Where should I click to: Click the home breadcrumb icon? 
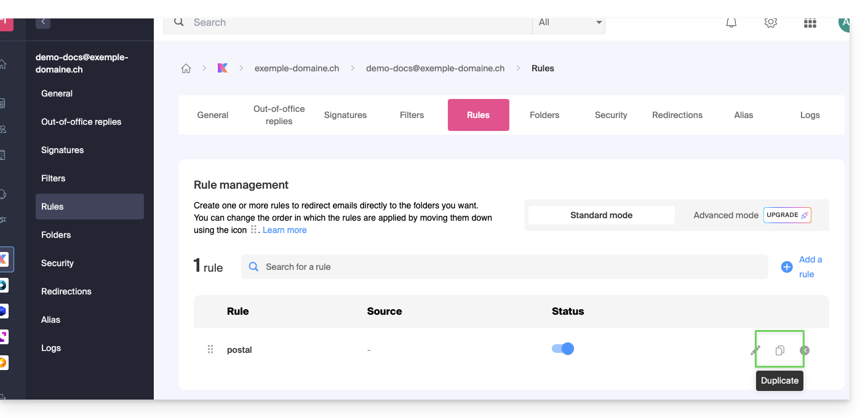[x=186, y=68]
